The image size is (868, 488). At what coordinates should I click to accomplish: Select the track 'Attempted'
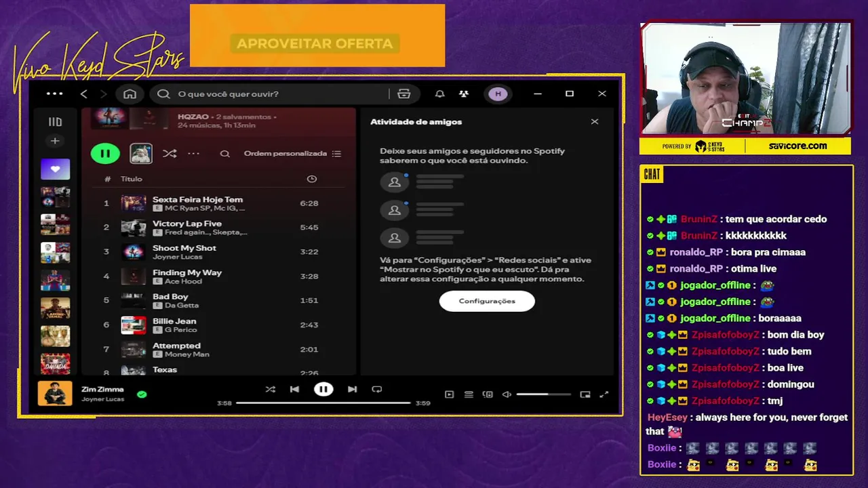(x=176, y=346)
